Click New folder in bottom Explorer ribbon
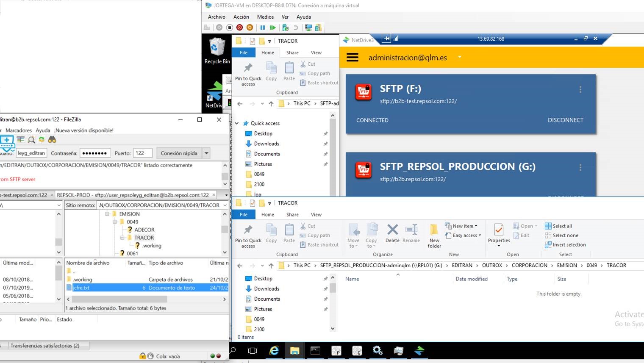 tap(434, 236)
